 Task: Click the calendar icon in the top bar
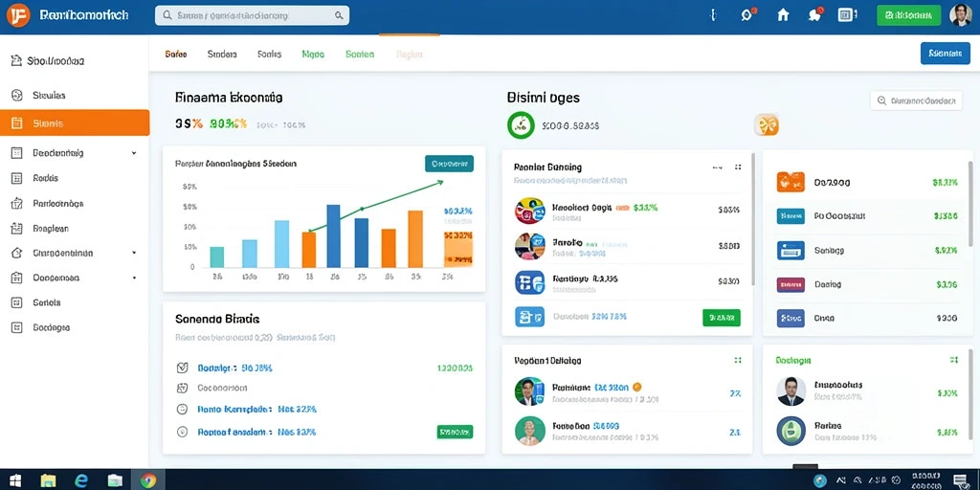click(x=846, y=15)
